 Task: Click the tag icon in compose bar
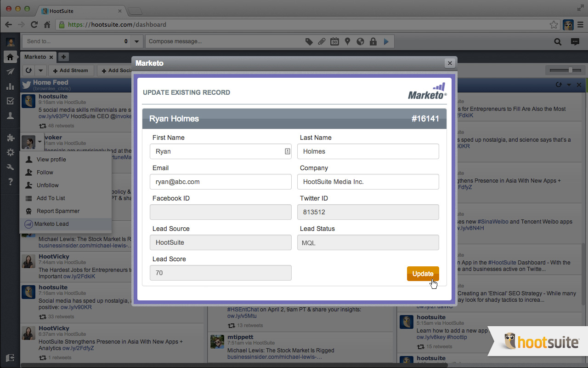coord(309,41)
